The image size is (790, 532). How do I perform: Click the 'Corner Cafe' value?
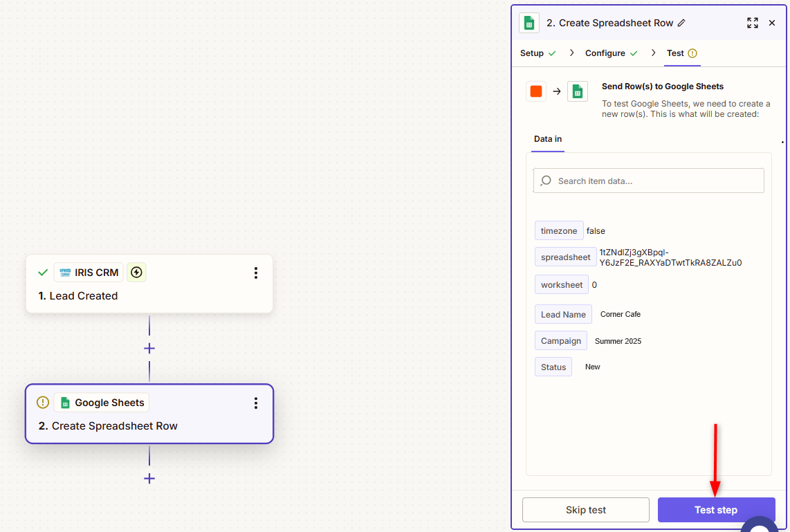click(621, 314)
